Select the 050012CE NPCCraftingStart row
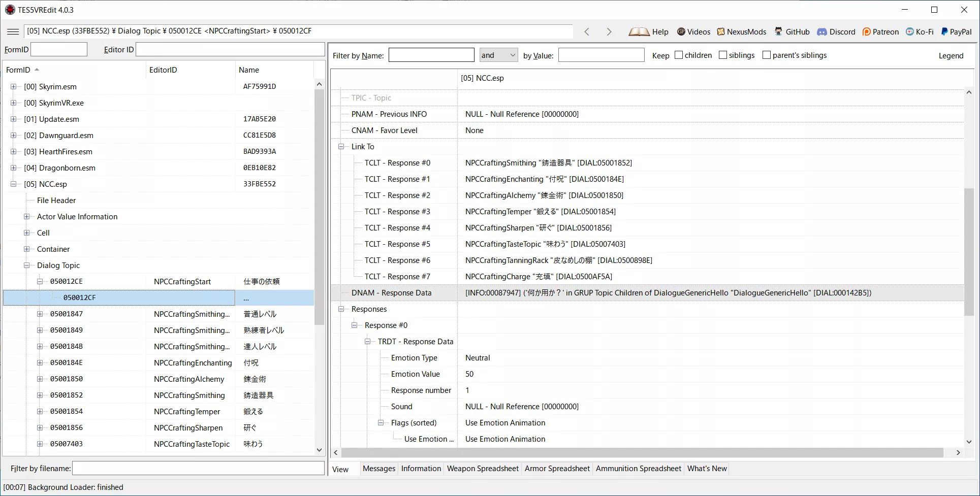This screenshot has height=496, width=980. pos(159,282)
